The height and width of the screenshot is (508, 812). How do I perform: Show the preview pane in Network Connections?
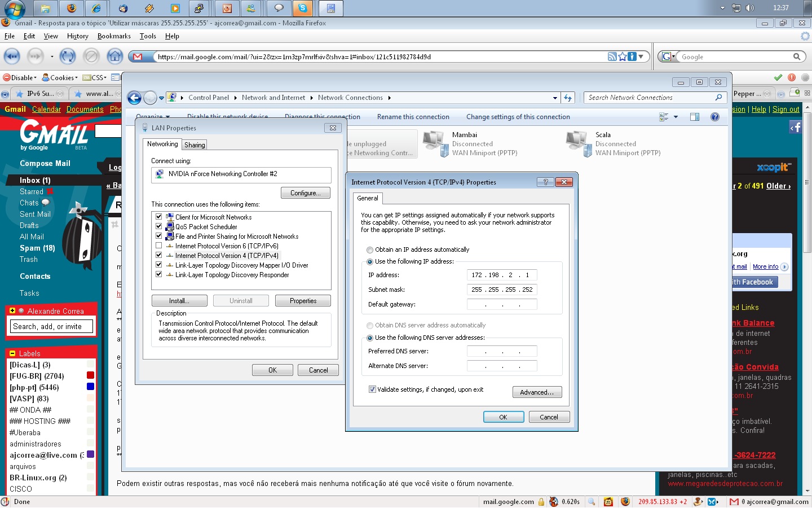[695, 117]
